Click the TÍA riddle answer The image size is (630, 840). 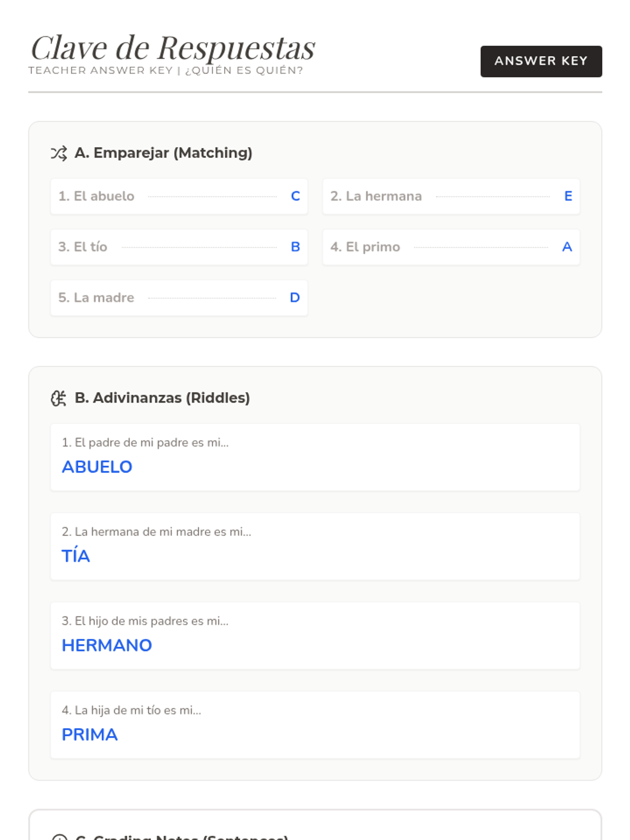point(76,556)
